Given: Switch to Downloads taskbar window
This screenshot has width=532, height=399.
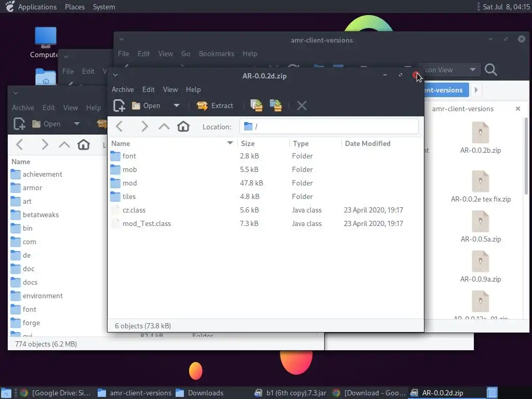Looking at the screenshot, I should (x=200, y=393).
